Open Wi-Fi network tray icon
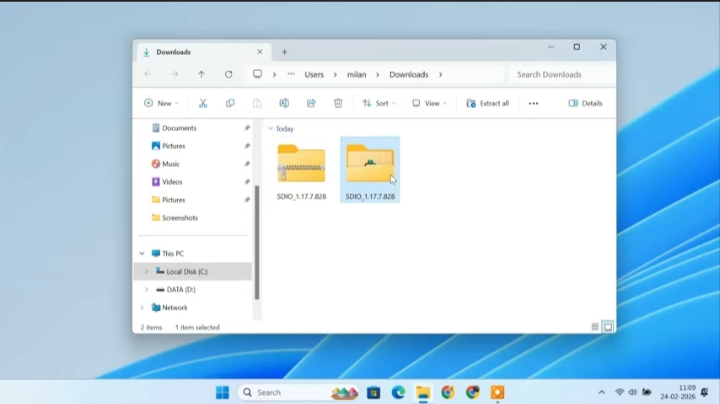 tap(619, 392)
